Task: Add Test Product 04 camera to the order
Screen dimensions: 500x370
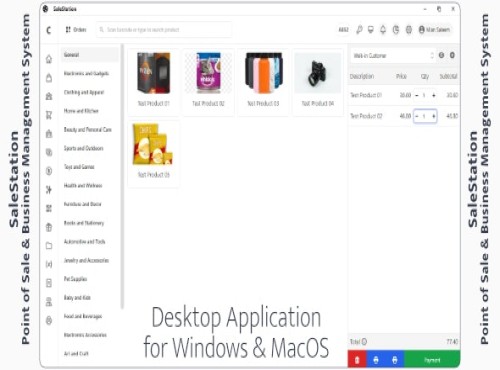Action: [318, 82]
